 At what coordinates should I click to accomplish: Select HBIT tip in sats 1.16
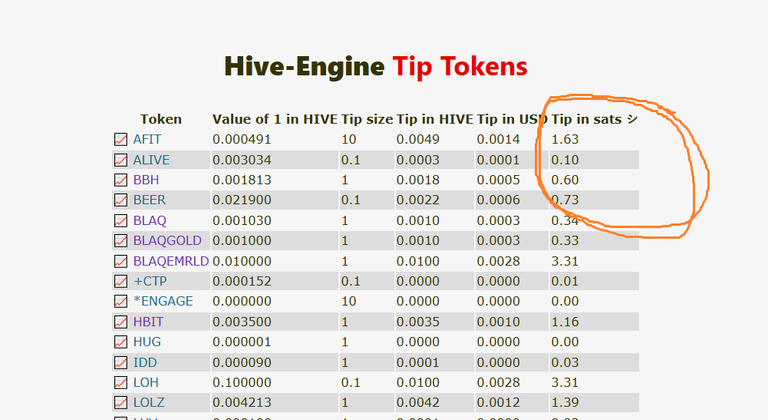[x=565, y=322]
